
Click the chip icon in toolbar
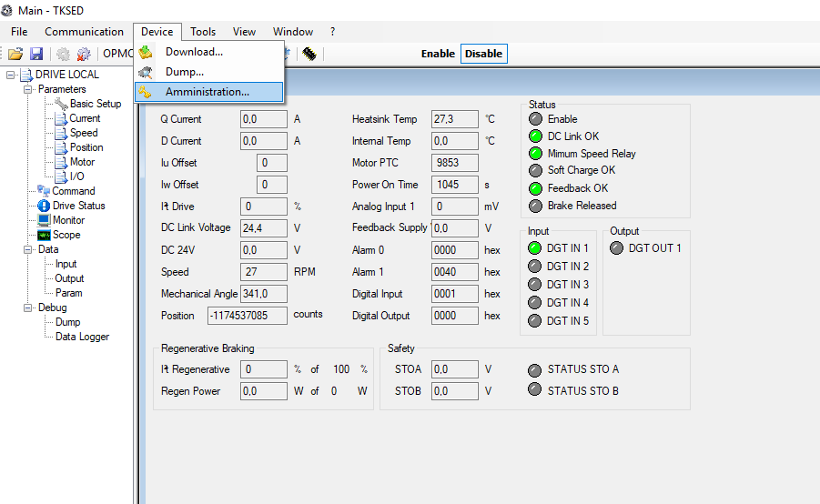tap(309, 54)
